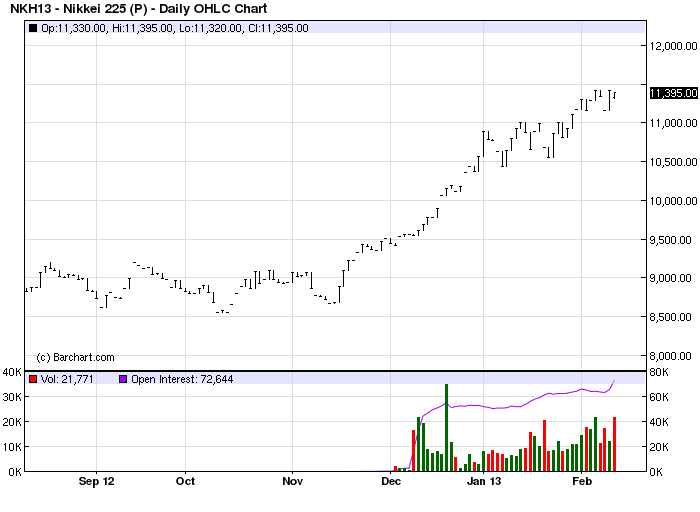Click the '(c) Barchart.com' credit text

[x=75, y=357]
